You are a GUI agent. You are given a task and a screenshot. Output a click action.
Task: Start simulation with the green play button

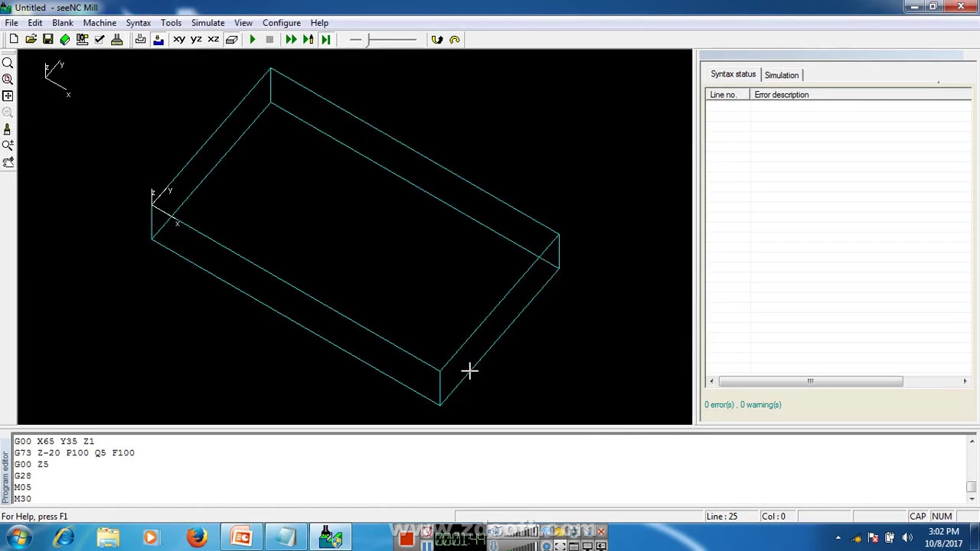[x=252, y=40]
